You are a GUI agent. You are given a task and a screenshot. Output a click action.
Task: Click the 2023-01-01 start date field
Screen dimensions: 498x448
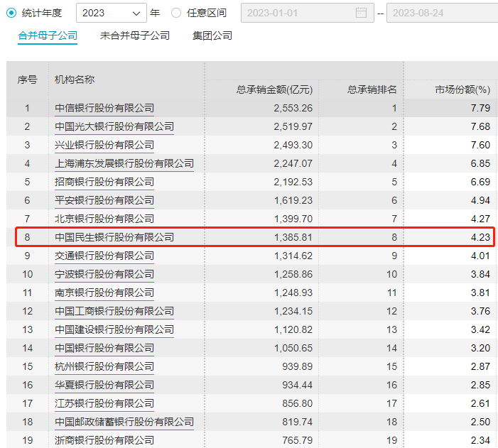tap(298, 13)
